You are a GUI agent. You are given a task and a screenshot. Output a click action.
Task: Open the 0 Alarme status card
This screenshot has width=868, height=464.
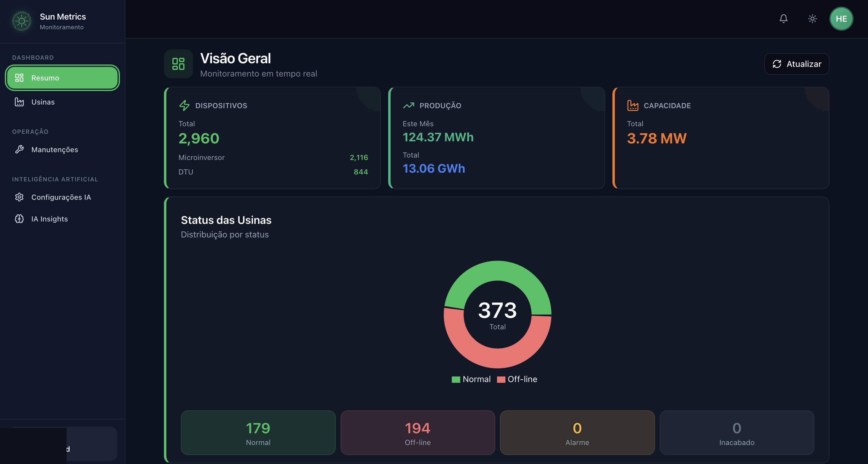(x=577, y=433)
